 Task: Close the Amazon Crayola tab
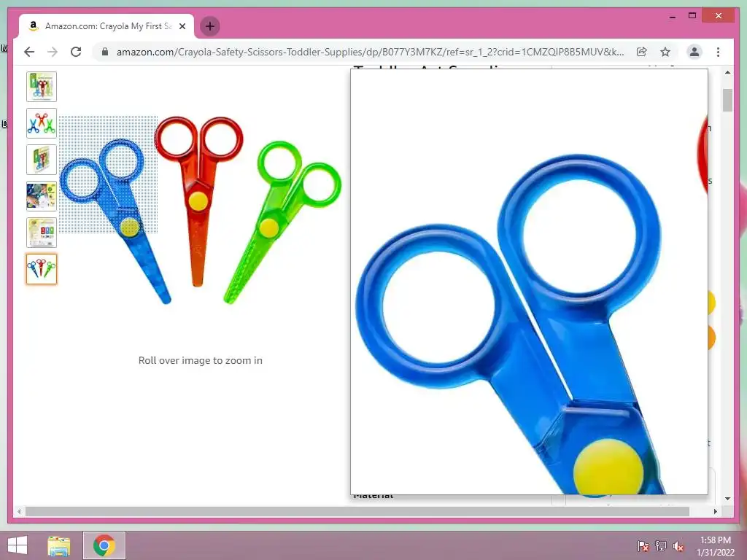(182, 26)
